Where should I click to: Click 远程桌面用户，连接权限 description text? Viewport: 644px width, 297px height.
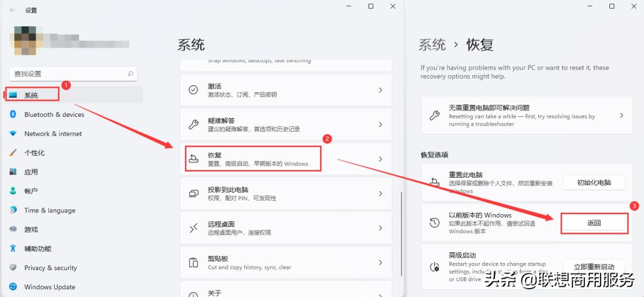coord(240,233)
